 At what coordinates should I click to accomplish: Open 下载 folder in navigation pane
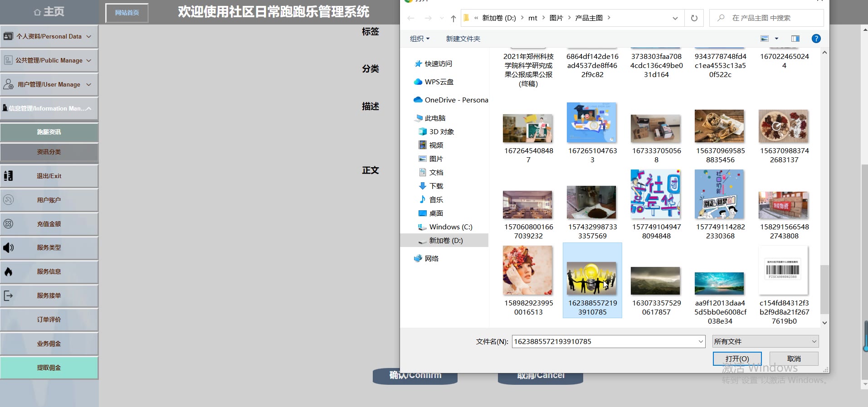(436, 186)
